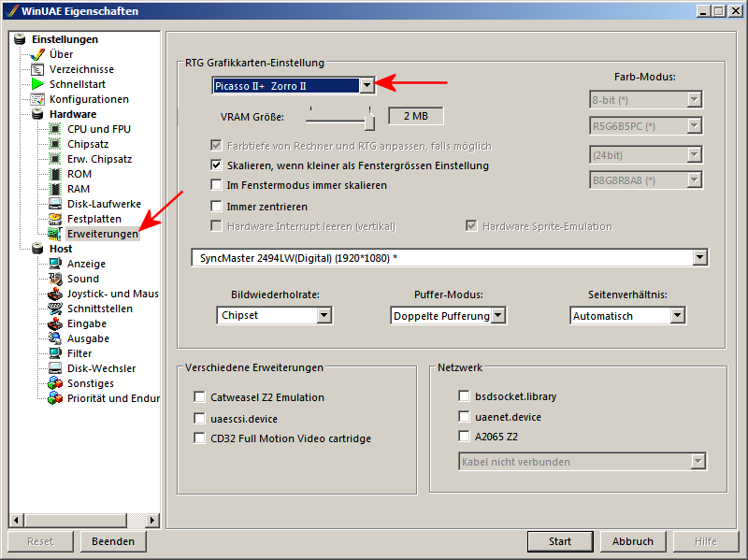This screenshot has width=748, height=560.
Task: Click the Einstellungen root disk icon
Action: point(20,39)
